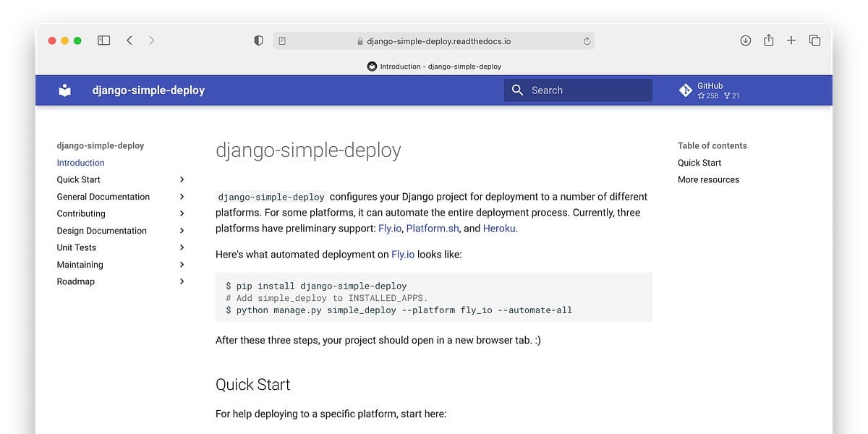Expand the Quick Start sidebar section
This screenshot has height=434, width=868.
tap(182, 179)
